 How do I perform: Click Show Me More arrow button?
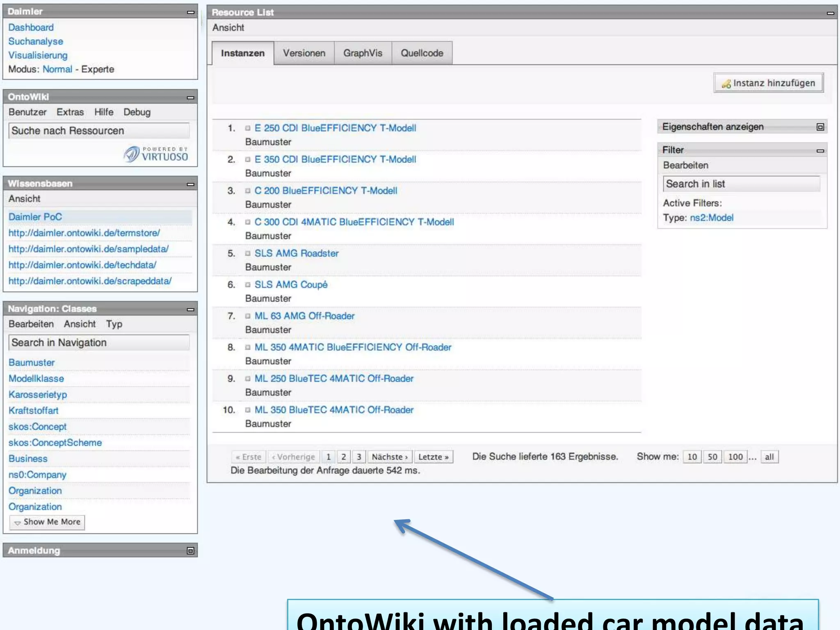[47, 522]
